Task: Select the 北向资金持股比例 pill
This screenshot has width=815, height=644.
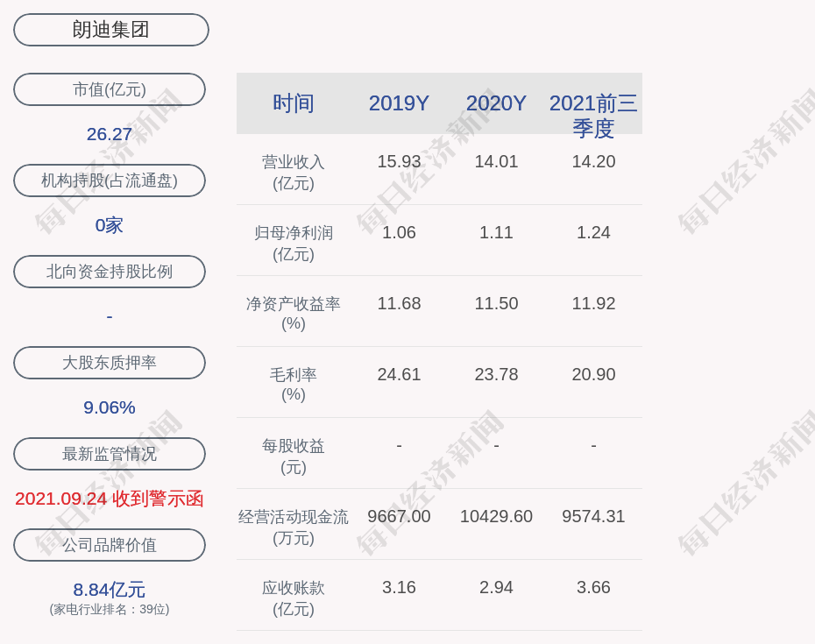Action: pos(110,272)
